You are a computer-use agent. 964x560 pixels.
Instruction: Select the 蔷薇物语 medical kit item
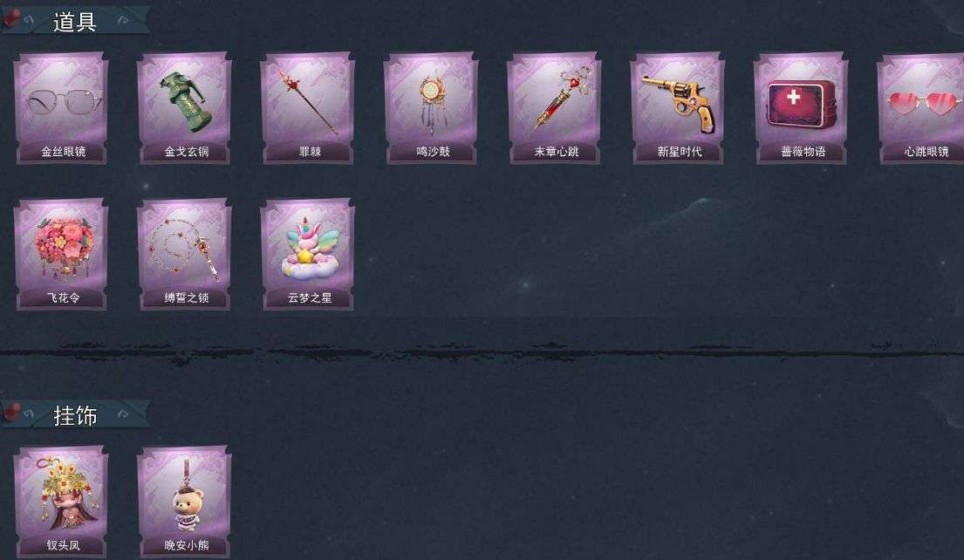point(801,108)
